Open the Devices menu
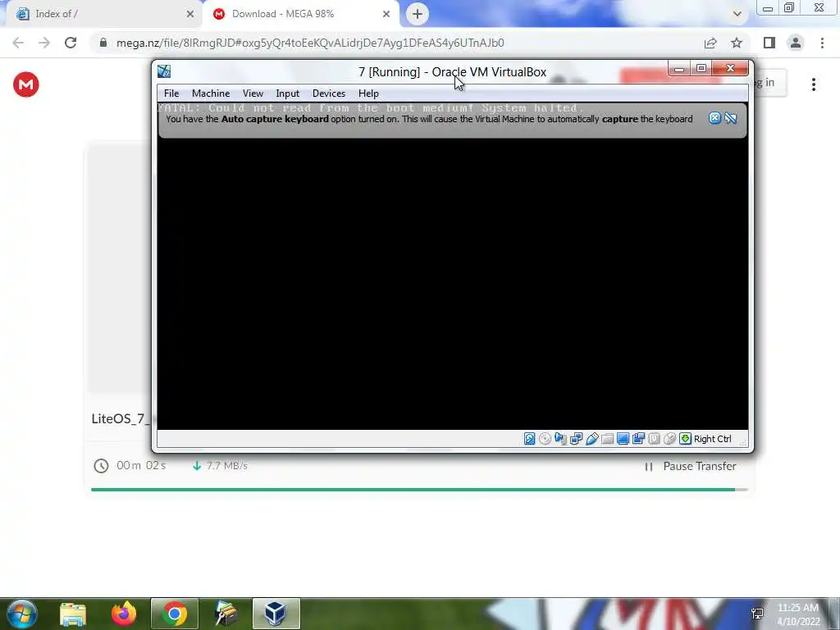This screenshot has height=630, width=840. (329, 94)
